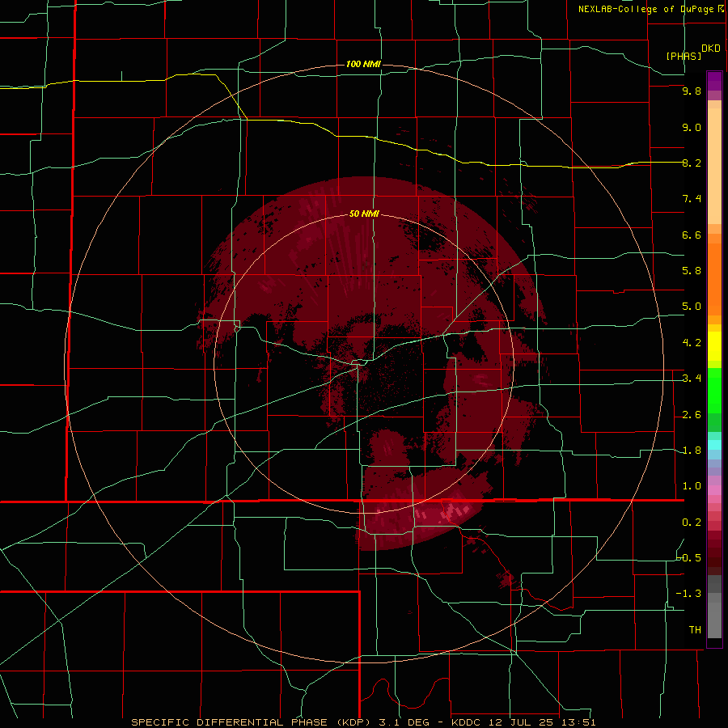Click the pink band of the color bar
Image resolution: width=728 pixels, height=728 pixels.
click(x=714, y=490)
